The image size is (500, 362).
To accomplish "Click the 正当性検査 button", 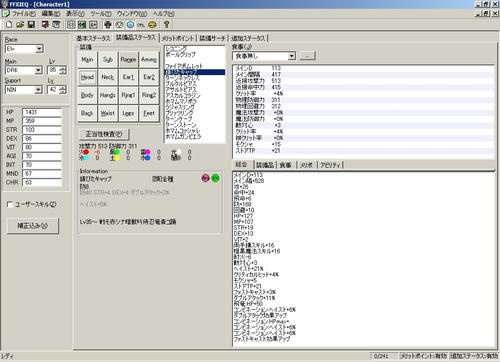I will click(104, 134).
